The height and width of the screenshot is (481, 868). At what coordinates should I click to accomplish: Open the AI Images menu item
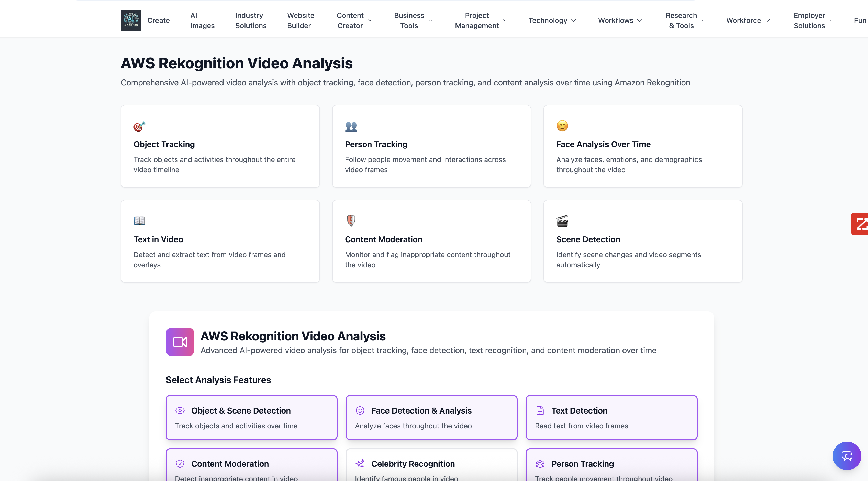pos(202,20)
